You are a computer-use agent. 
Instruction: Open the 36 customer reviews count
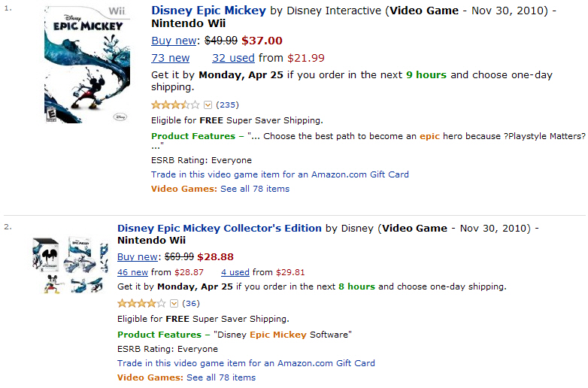[191, 303]
